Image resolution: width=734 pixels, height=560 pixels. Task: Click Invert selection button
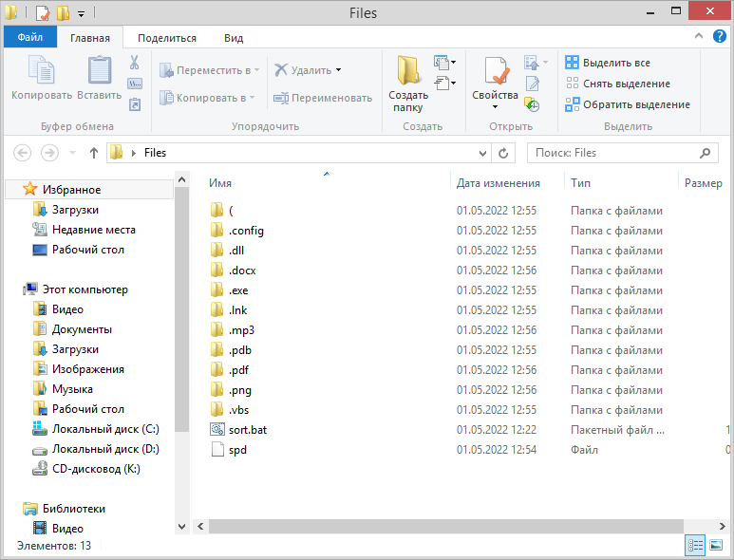(x=628, y=104)
